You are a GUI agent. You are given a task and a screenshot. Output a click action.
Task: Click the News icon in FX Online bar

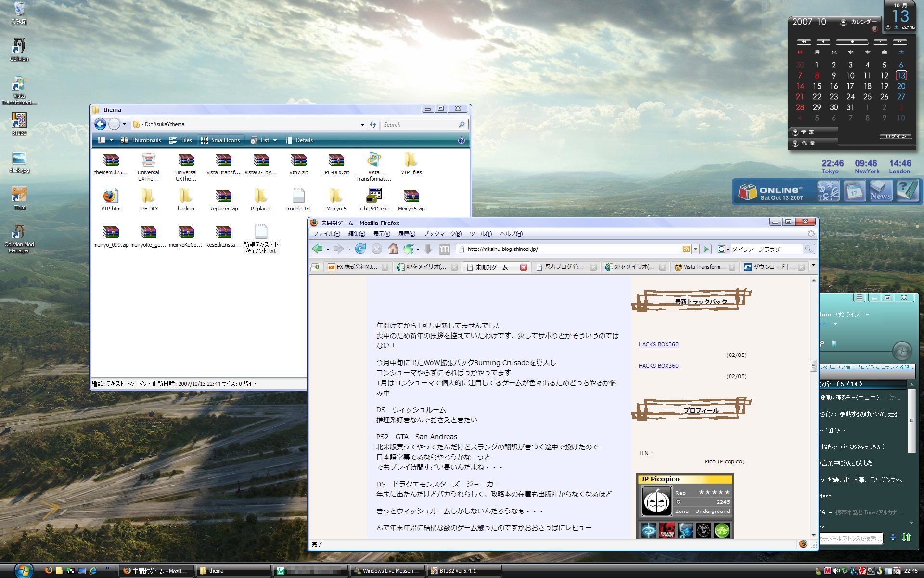[x=880, y=191]
